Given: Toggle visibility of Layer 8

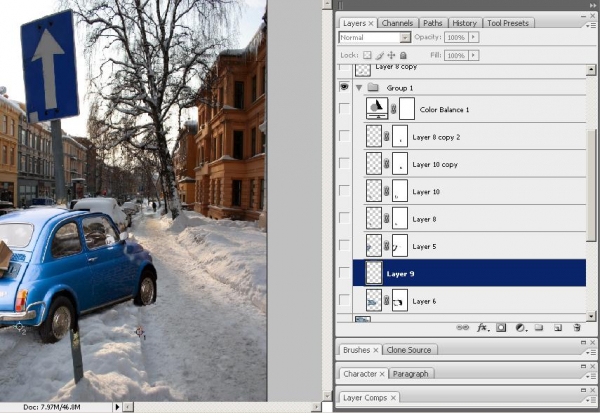Looking at the screenshot, I should point(344,218).
